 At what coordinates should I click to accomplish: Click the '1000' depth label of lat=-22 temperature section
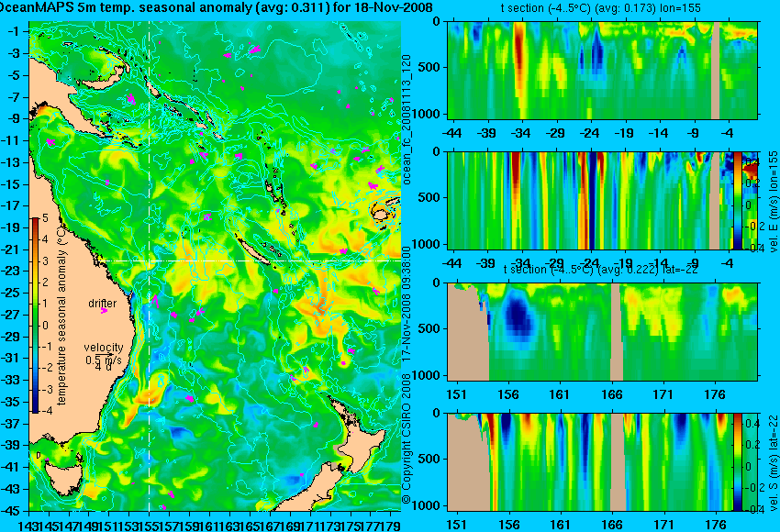pyautogui.click(x=427, y=375)
